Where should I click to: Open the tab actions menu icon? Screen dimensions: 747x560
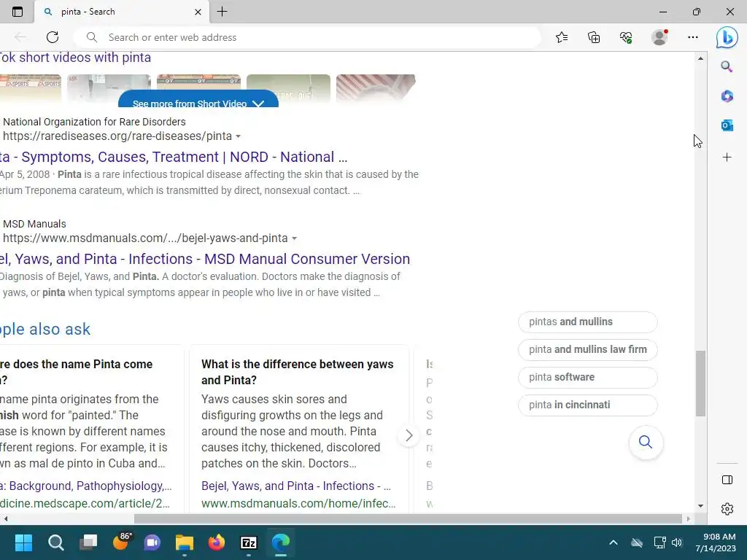click(18, 12)
